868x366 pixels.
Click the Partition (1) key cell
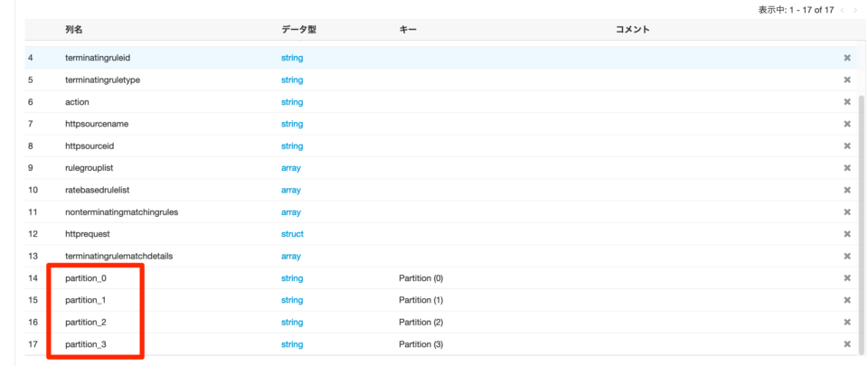click(x=420, y=300)
